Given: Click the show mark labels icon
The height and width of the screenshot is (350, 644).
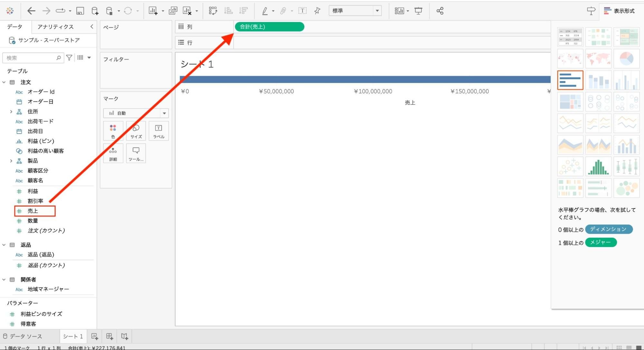Looking at the screenshot, I should tap(303, 11).
